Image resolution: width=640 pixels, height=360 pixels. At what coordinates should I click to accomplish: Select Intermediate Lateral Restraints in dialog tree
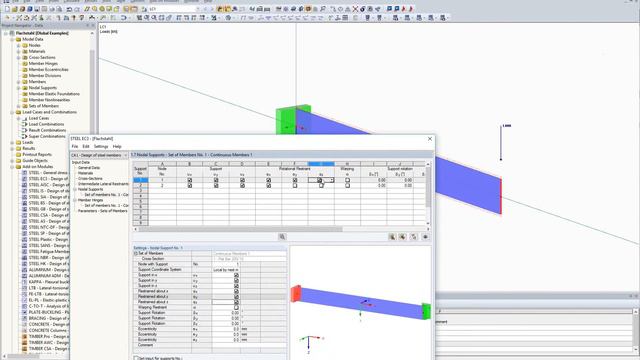(x=103, y=184)
